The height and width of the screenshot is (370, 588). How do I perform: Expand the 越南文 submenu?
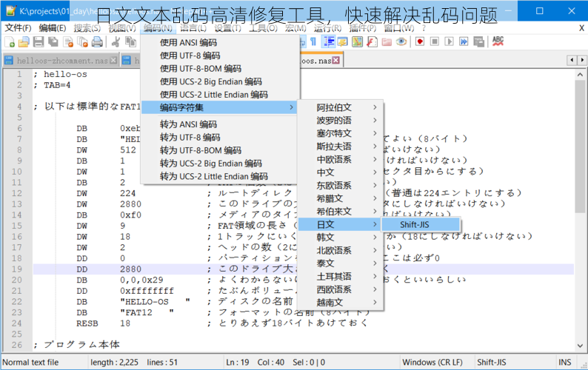(341, 303)
